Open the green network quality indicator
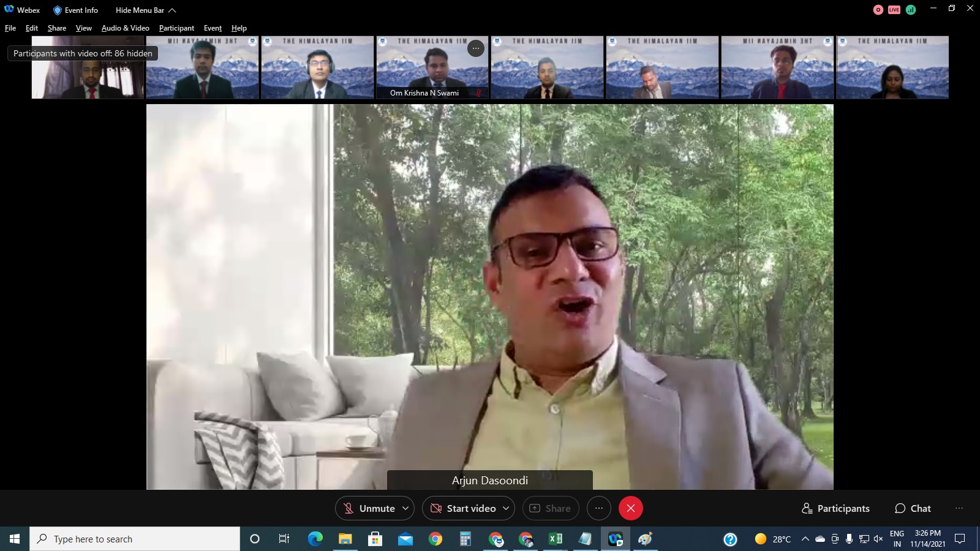This screenshot has width=980, height=551. point(911,10)
